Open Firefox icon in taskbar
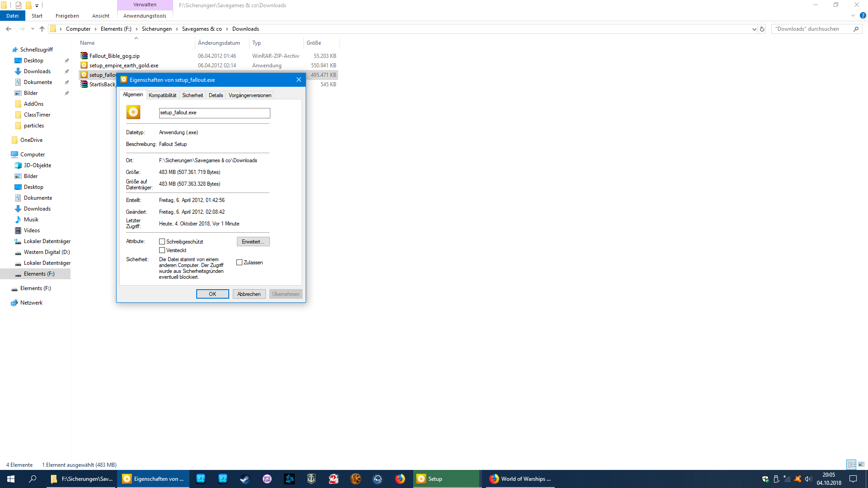Screen dimensions: 868x488 click(x=400, y=479)
